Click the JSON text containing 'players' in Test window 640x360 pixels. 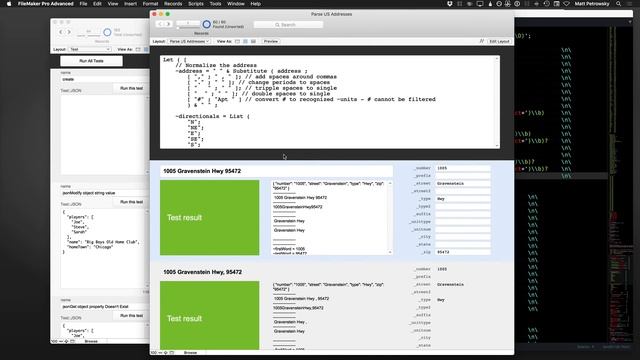coord(102,248)
